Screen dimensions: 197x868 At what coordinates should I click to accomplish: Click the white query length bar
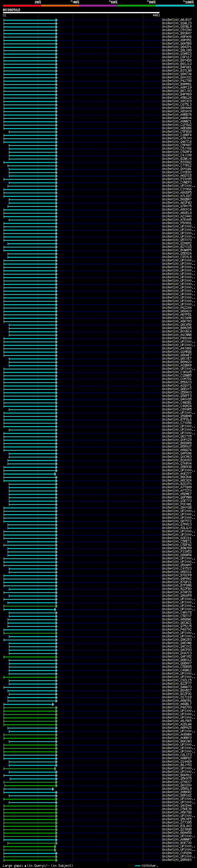pos(81,13)
